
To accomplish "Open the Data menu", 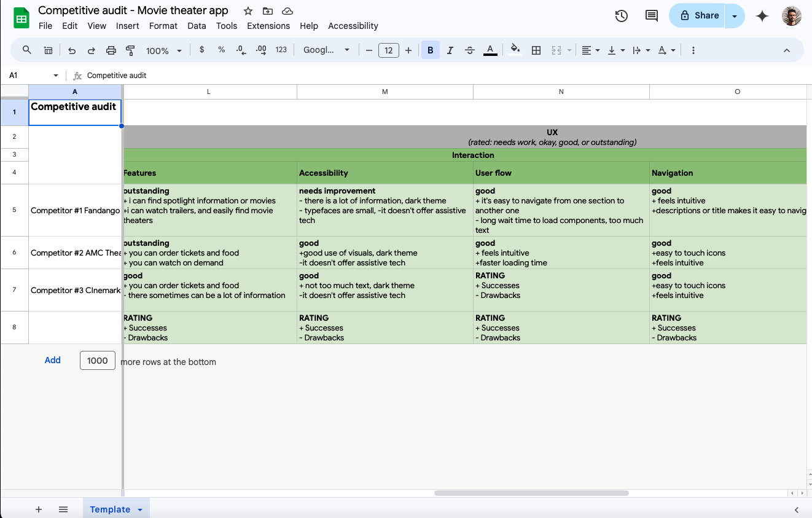I will 197,26.
